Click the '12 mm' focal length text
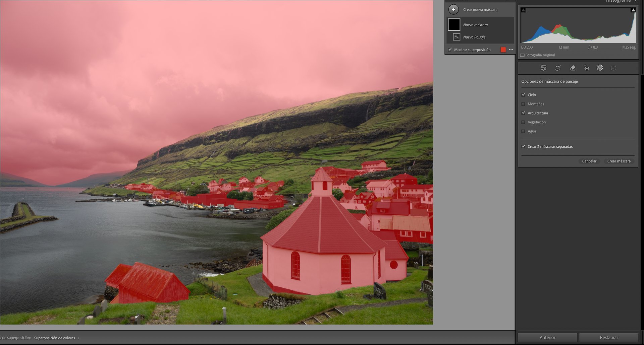The height and width of the screenshot is (345, 644). pyautogui.click(x=564, y=47)
